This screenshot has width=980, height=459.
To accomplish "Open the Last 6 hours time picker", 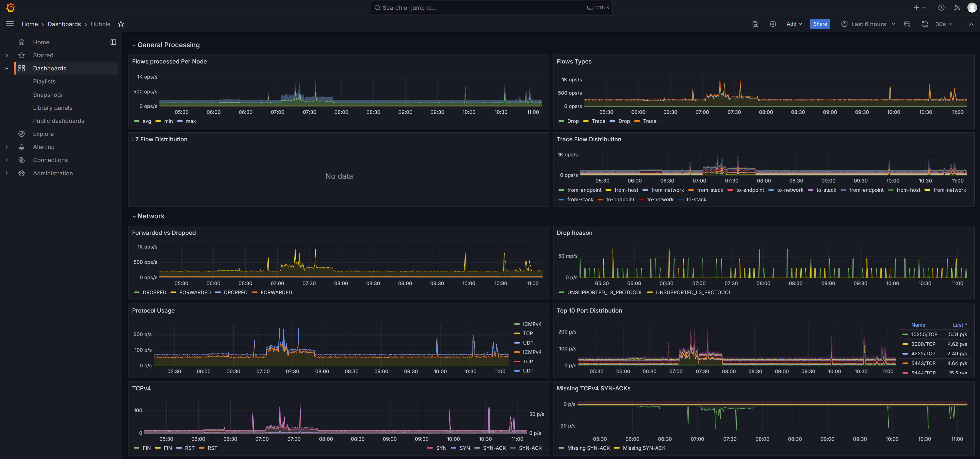I will tap(868, 24).
